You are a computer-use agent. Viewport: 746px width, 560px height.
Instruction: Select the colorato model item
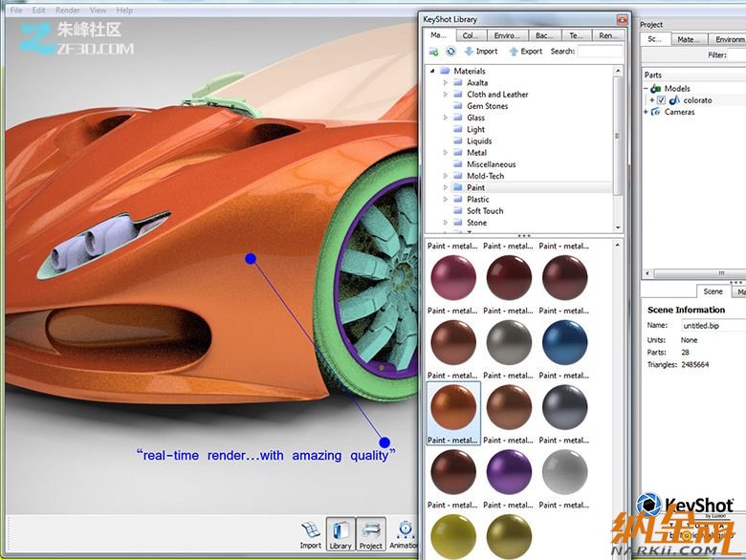(697, 100)
